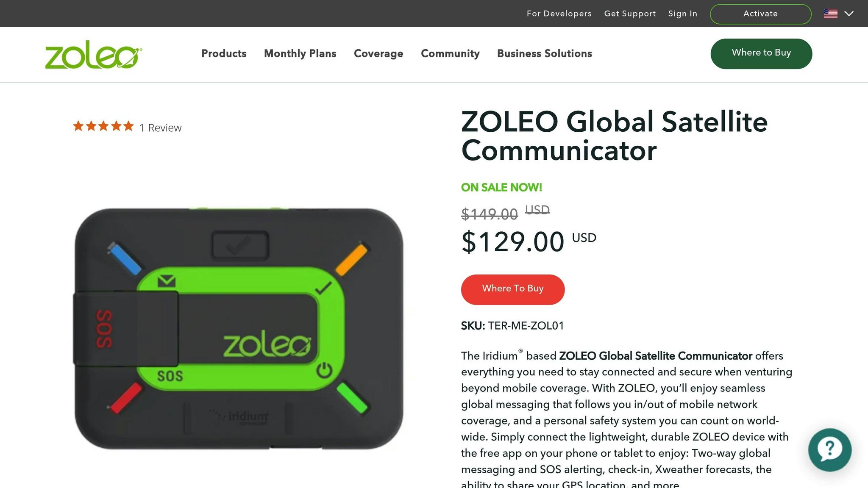Click the ON SALE NOW! label
Image resolution: width=868 pixels, height=488 pixels.
[501, 187]
